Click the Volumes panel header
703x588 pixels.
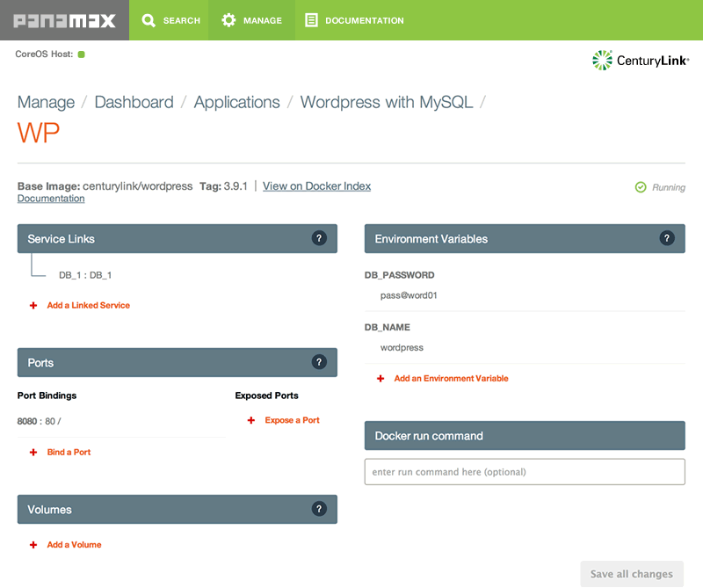(x=178, y=509)
